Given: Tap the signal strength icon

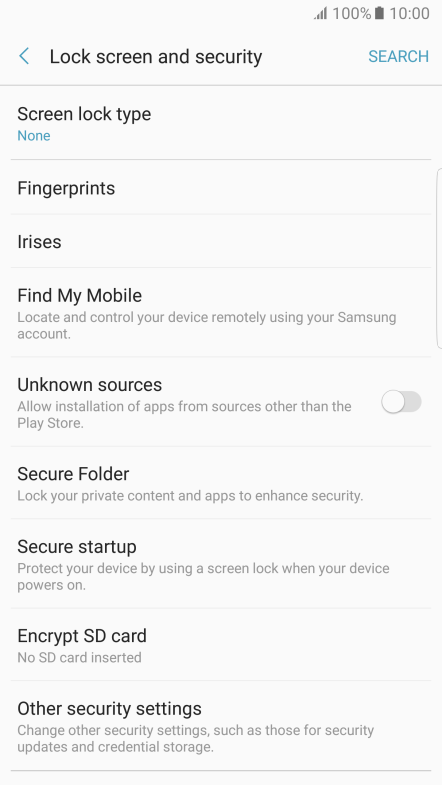Looking at the screenshot, I should (320, 14).
